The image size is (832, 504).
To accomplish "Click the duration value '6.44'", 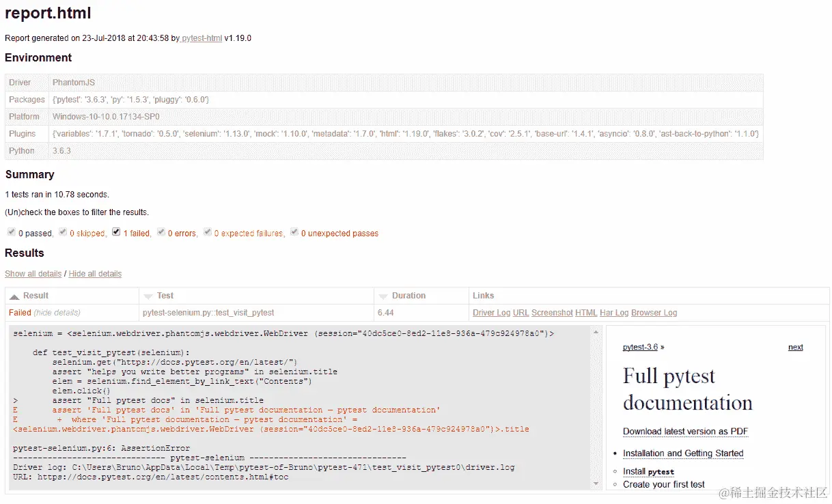I will 385,313.
